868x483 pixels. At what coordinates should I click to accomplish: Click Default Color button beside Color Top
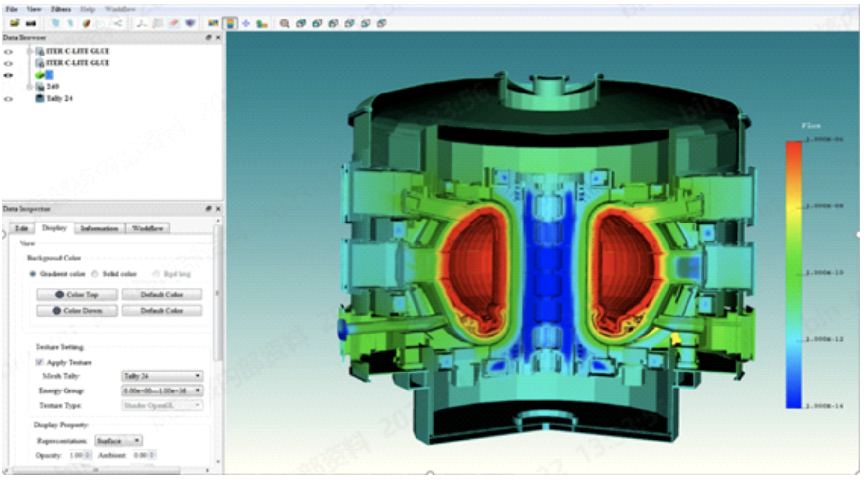click(x=162, y=295)
